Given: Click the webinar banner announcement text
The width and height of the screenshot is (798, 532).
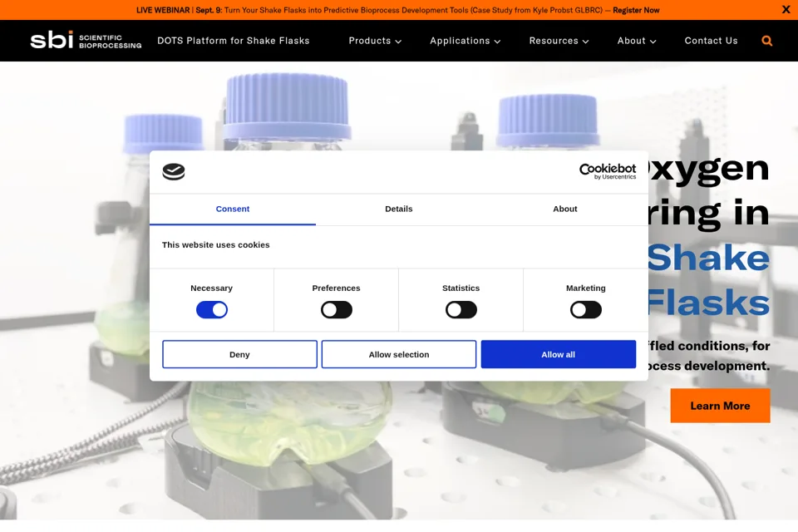Looking at the screenshot, I should pyautogui.click(x=397, y=10).
